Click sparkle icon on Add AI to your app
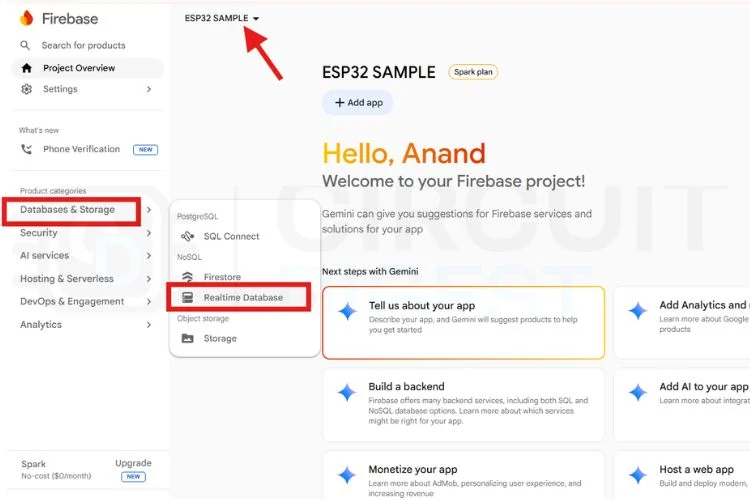Viewport: 750px width, 500px height. pos(638,392)
